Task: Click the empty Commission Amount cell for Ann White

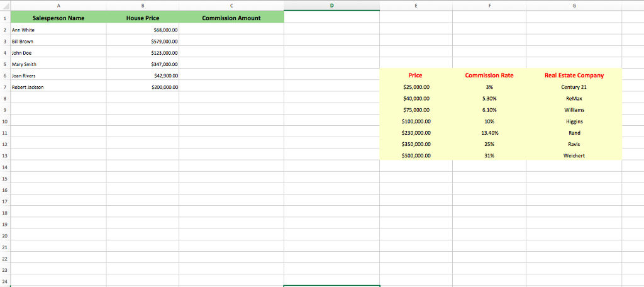Action: (231, 30)
